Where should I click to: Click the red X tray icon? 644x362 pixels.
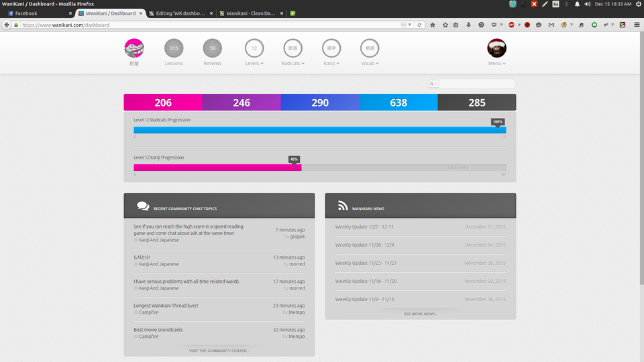(534, 4)
